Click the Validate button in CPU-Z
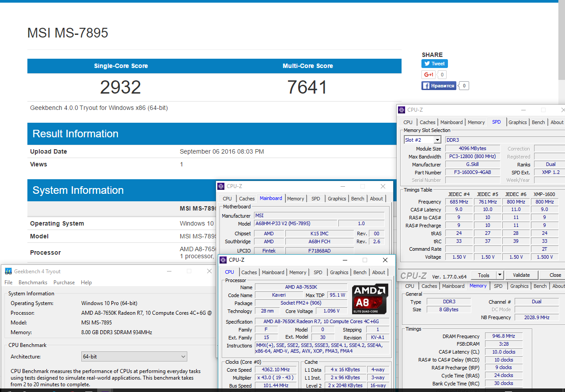Image resolution: width=565 pixels, height=392 pixels. tap(521, 275)
